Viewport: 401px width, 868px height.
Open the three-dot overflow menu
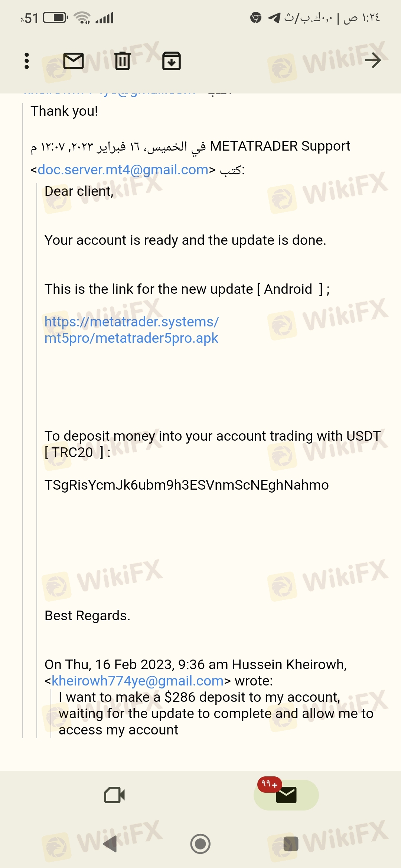click(x=26, y=61)
